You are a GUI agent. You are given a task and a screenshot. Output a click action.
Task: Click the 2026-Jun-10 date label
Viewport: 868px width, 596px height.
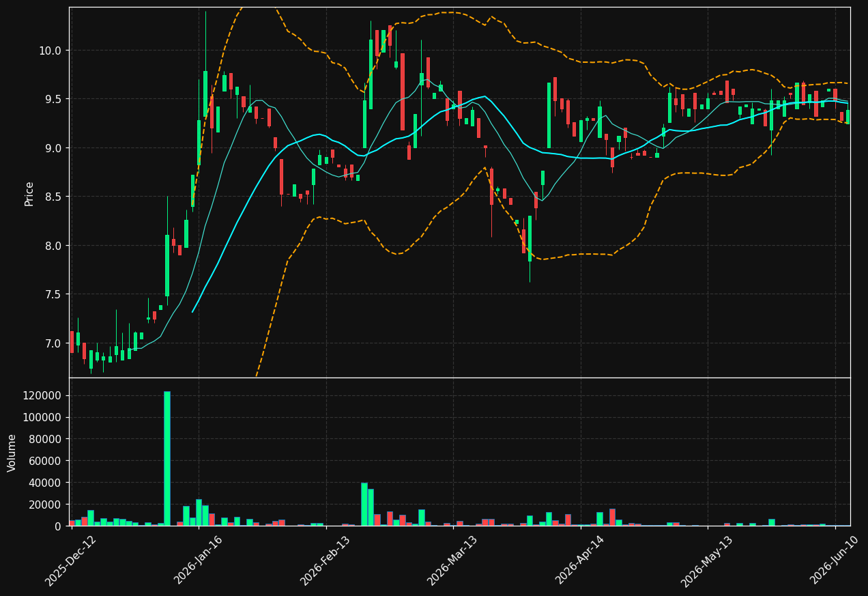(835, 560)
